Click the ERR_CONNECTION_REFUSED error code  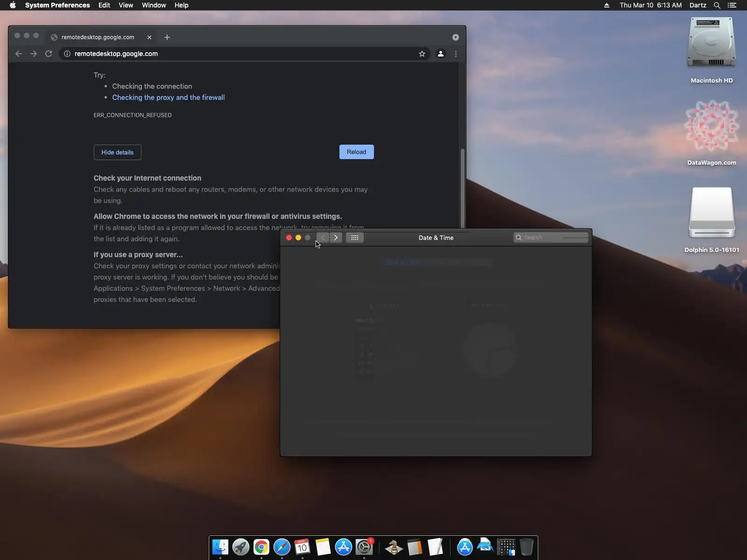(133, 115)
